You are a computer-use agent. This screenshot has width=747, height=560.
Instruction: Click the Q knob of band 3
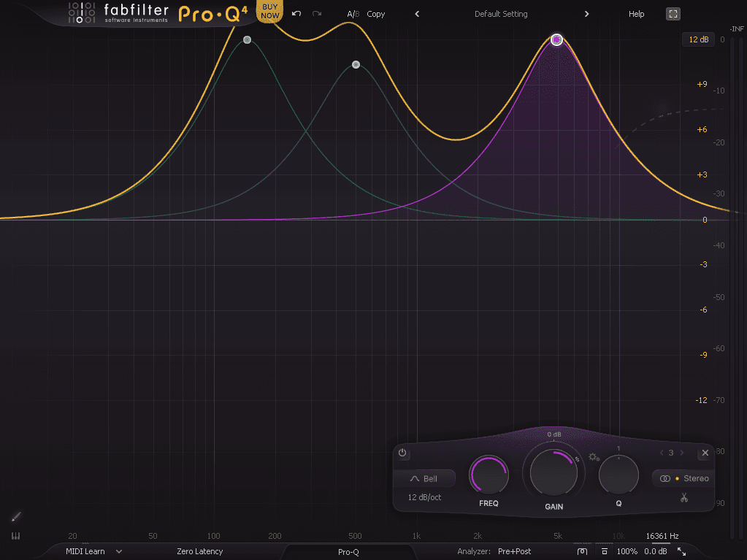coord(618,475)
